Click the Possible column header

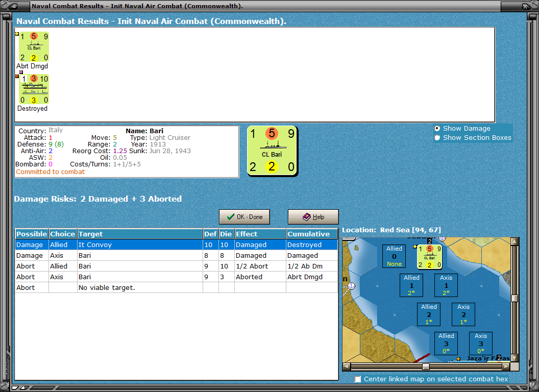[x=32, y=234]
